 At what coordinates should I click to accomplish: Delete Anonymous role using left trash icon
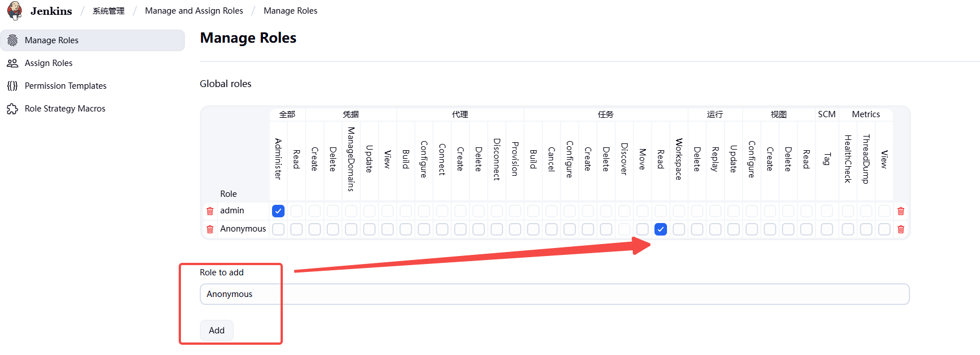[210, 229]
